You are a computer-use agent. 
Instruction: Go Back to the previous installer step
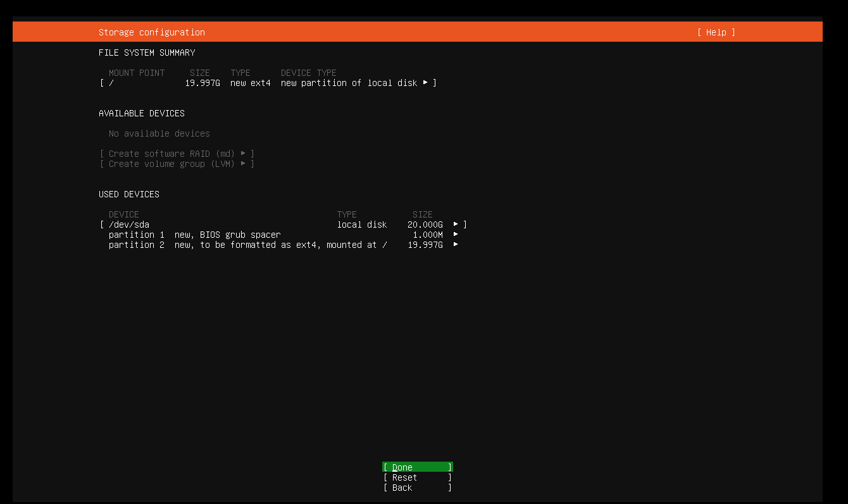[417, 488]
